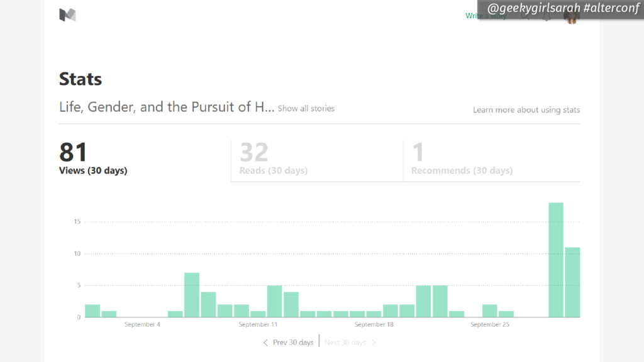Click the Next 30 days button

click(345, 343)
